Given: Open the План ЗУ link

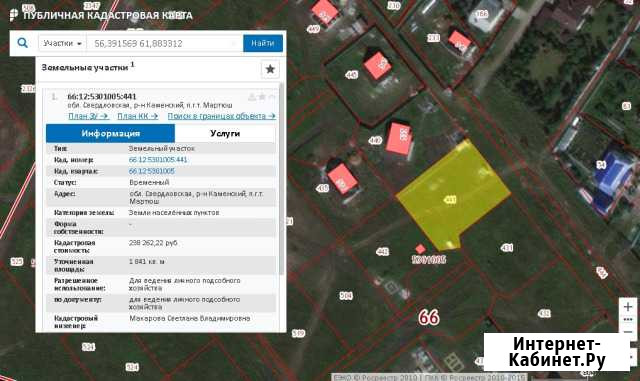Looking at the screenshot, I should pyautogui.click(x=88, y=116).
